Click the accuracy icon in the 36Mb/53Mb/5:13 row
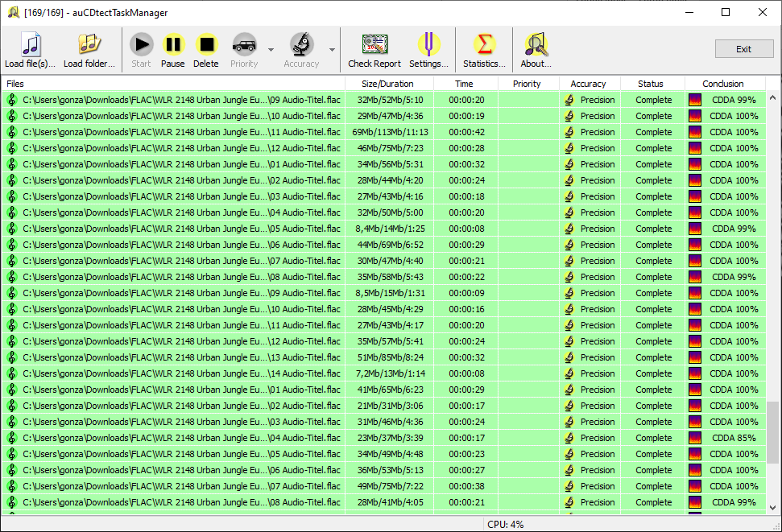Viewport: 782px width, 532px height. (x=569, y=470)
